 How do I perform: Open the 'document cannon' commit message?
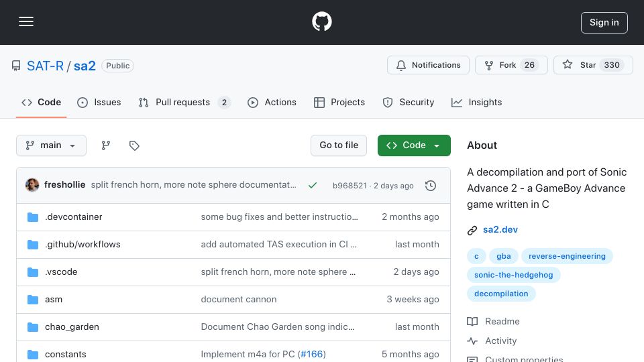point(239,299)
